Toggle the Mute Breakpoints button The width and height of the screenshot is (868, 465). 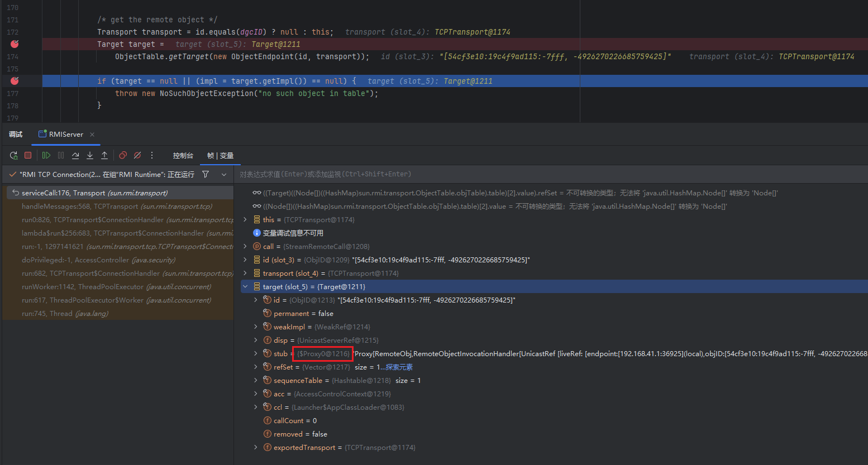coord(137,155)
